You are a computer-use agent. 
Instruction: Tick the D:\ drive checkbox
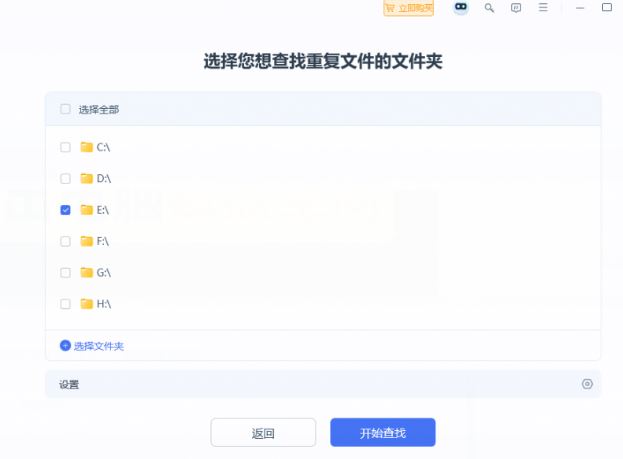coord(66,179)
